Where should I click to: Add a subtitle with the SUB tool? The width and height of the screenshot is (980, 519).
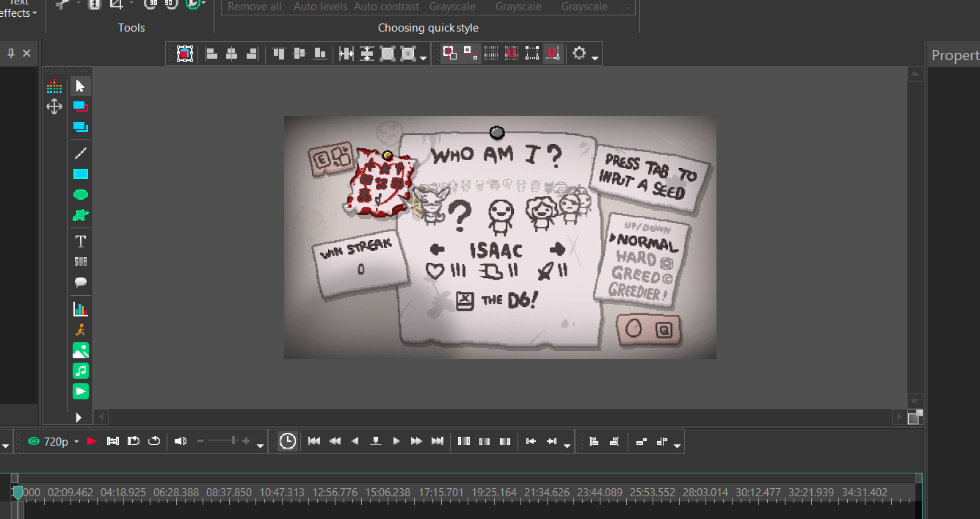pos(81,261)
